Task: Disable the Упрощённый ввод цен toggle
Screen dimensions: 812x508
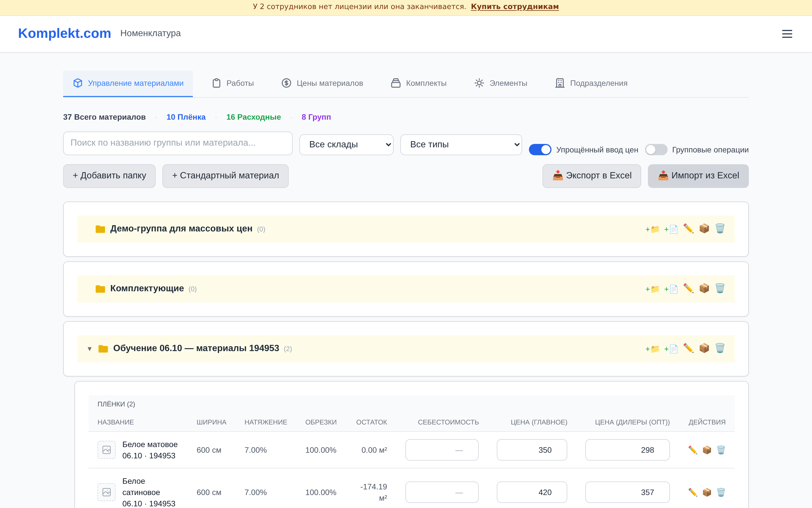Action: point(540,150)
